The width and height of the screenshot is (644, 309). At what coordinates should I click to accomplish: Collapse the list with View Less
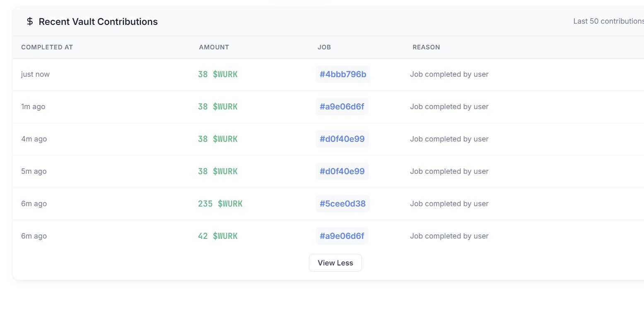(x=335, y=263)
